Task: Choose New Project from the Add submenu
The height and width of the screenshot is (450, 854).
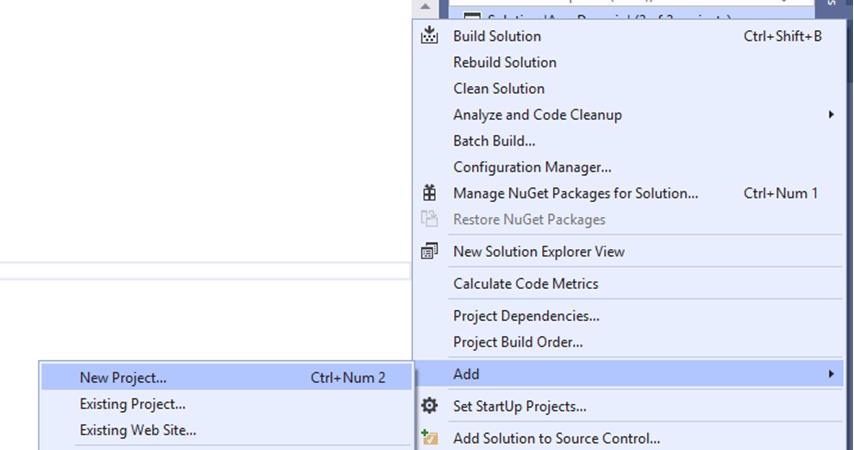Action: tap(123, 378)
